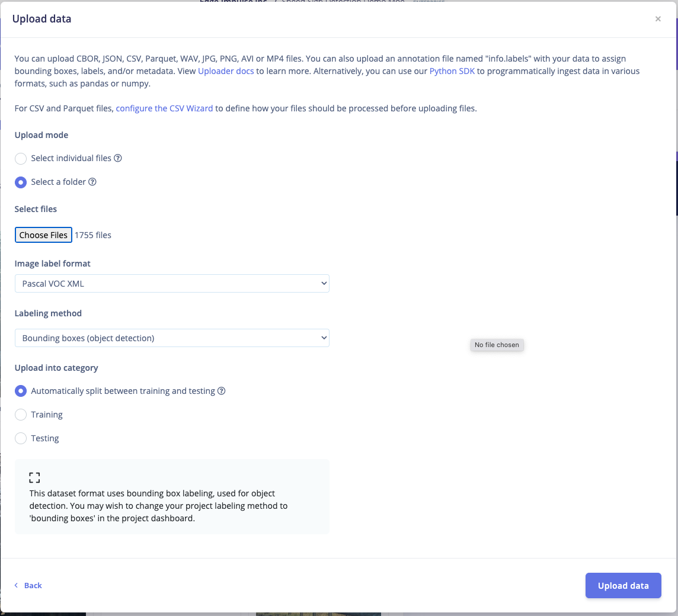Click the 'Labeling method' label
678x616 pixels.
point(48,313)
